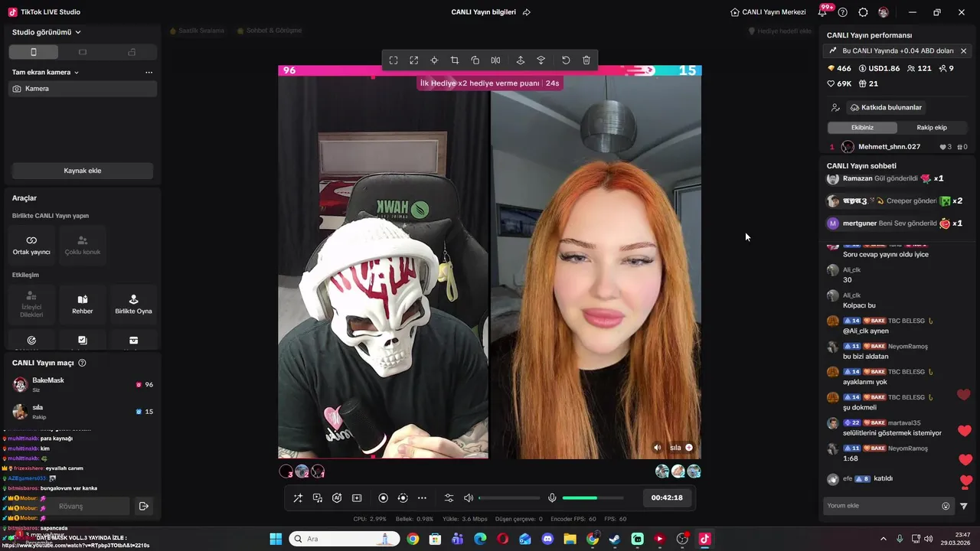Viewport: 980px width, 551px height.
Task: Expand the Tam ekran kamera scene dropdown
Action: 46,72
